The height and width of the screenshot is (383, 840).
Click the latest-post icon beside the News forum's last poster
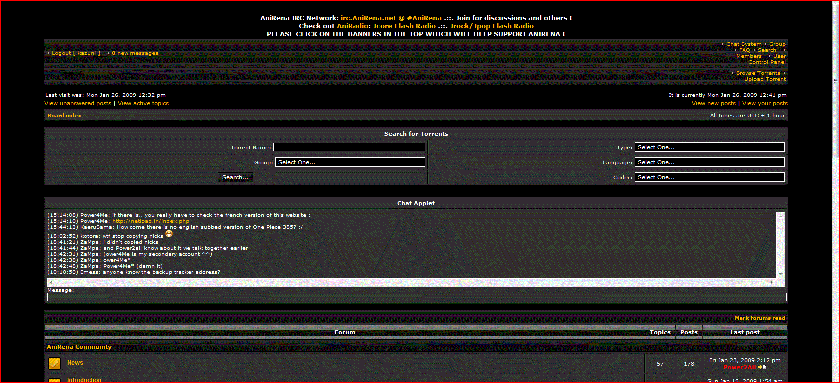(x=762, y=367)
